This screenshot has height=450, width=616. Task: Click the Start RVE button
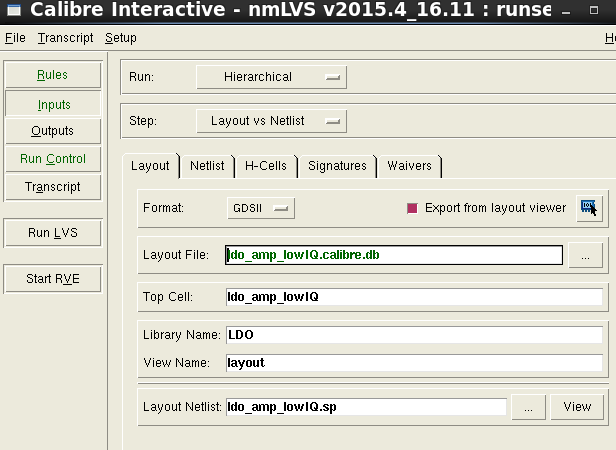click(53, 279)
